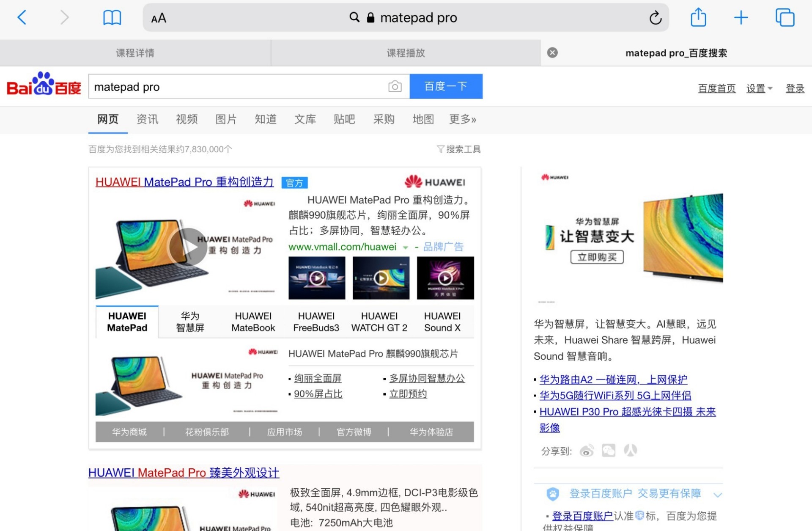Viewport: 812px width, 531px height.
Task: Tap the Safari forward arrow
Action: click(64, 17)
